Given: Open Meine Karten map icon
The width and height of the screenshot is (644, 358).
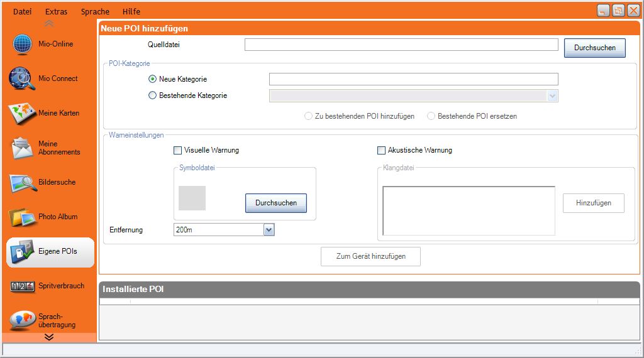Looking at the screenshot, I should point(22,114).
